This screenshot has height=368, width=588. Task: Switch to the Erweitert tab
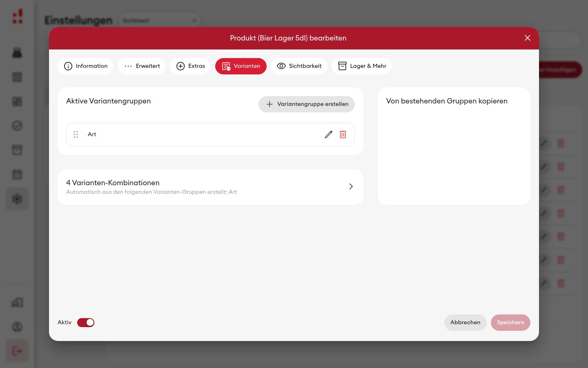[x=142, y=66]
